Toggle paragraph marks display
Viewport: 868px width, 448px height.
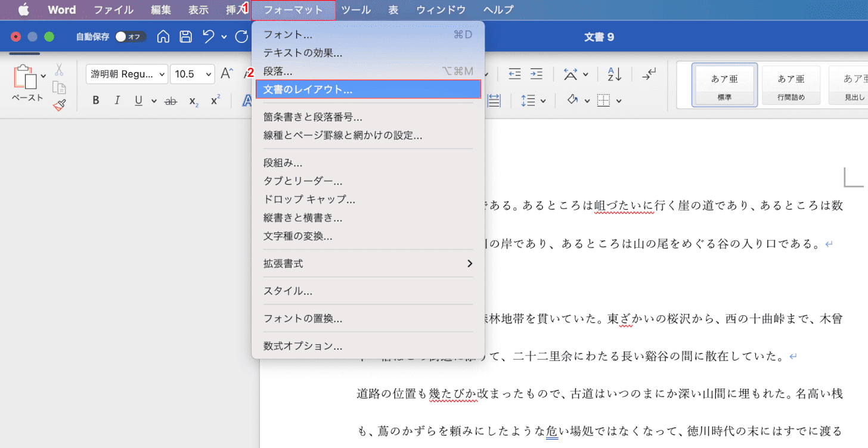[x=649, y=74]
